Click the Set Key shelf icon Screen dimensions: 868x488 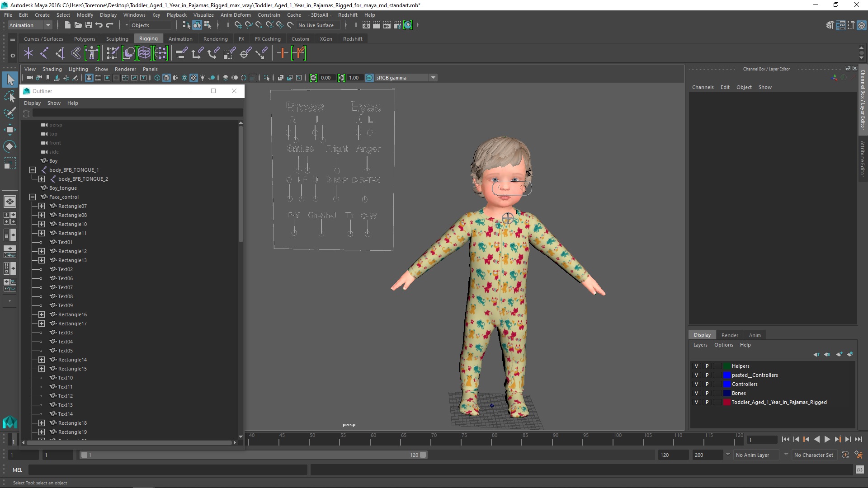point(282,53)
